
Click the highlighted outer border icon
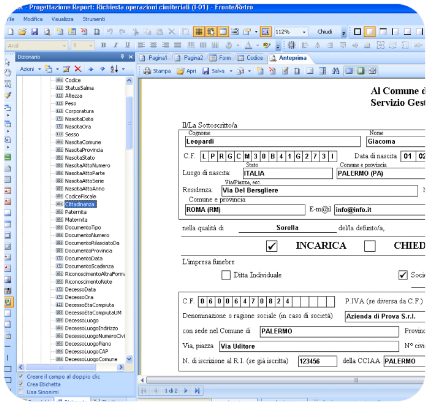369,32
